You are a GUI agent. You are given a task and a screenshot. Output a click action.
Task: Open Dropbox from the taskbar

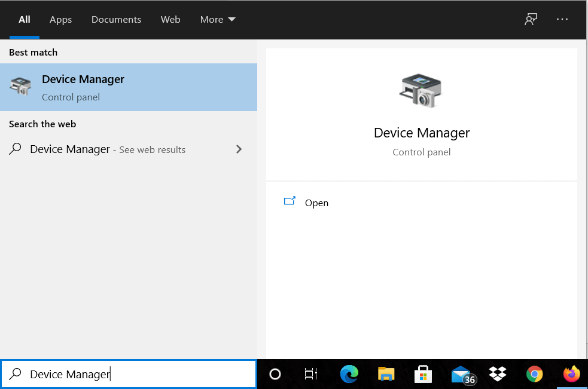[498, 374]
